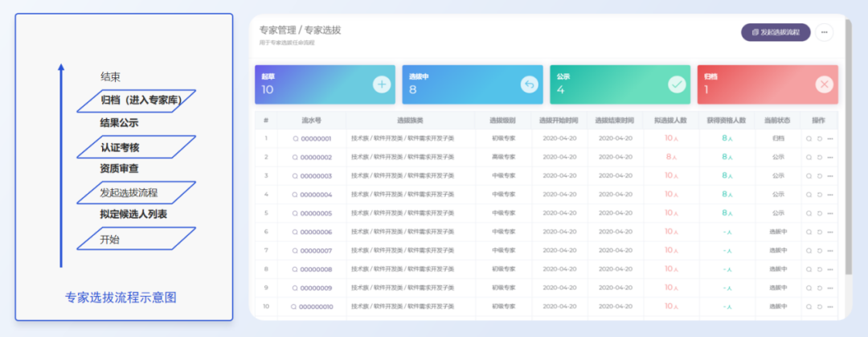Click the view magnifier icon in row 00000003 操作 column
The image size is (868, 337).
coord(809,175)
